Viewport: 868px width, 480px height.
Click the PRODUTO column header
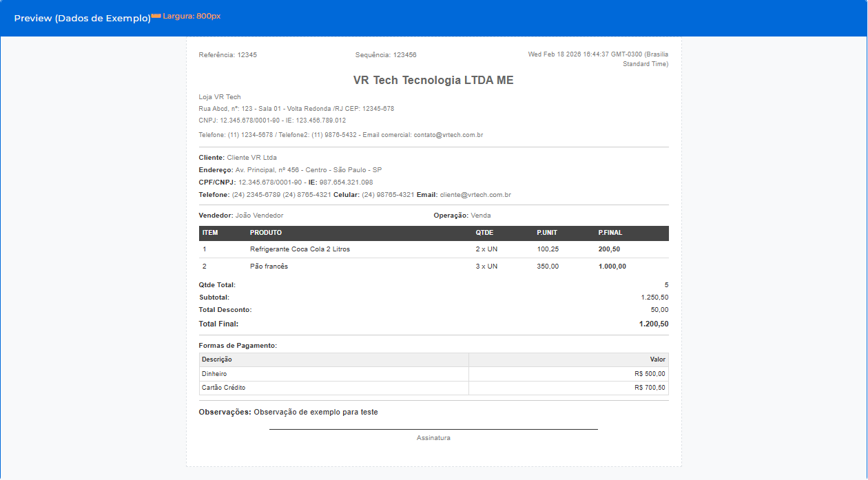266,233
